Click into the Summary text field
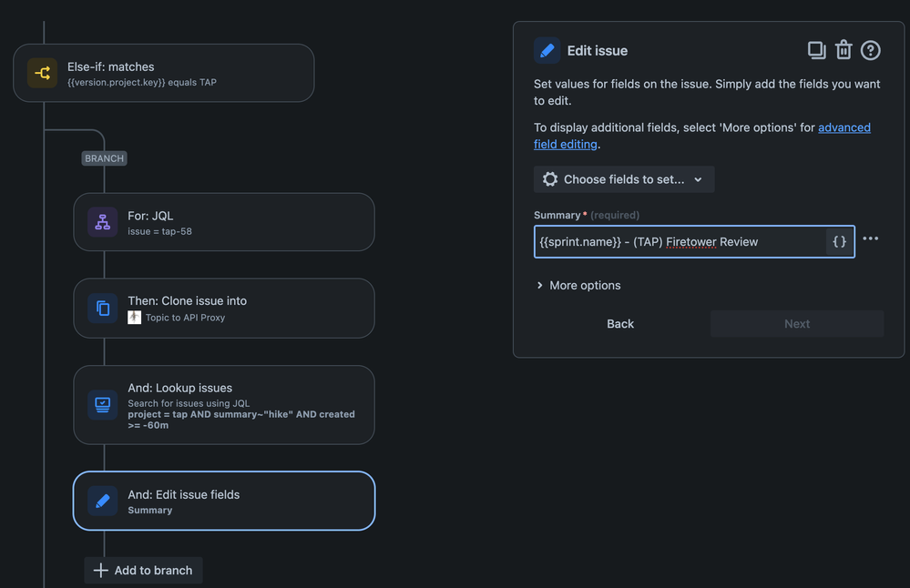 click(x=679, y=241)
